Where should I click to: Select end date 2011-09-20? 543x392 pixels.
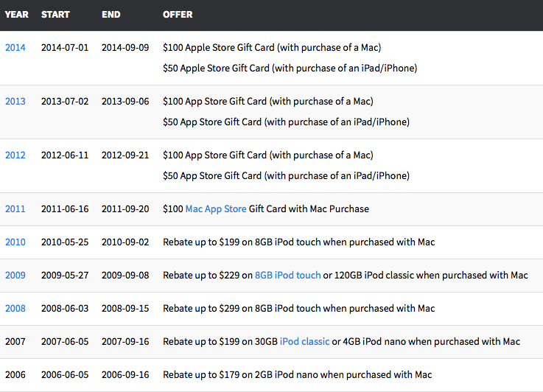pos(125,209)
